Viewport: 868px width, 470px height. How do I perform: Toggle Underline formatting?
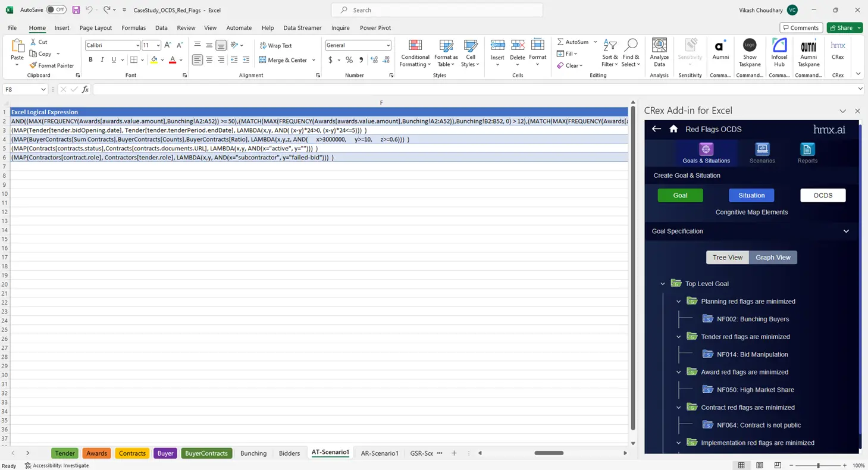114,60
